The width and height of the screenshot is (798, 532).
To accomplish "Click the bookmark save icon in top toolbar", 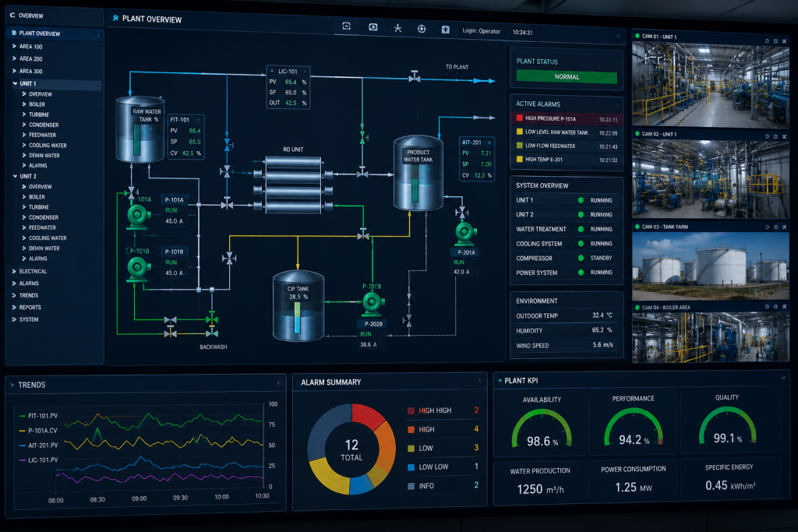I will click(x=445, y=30).
